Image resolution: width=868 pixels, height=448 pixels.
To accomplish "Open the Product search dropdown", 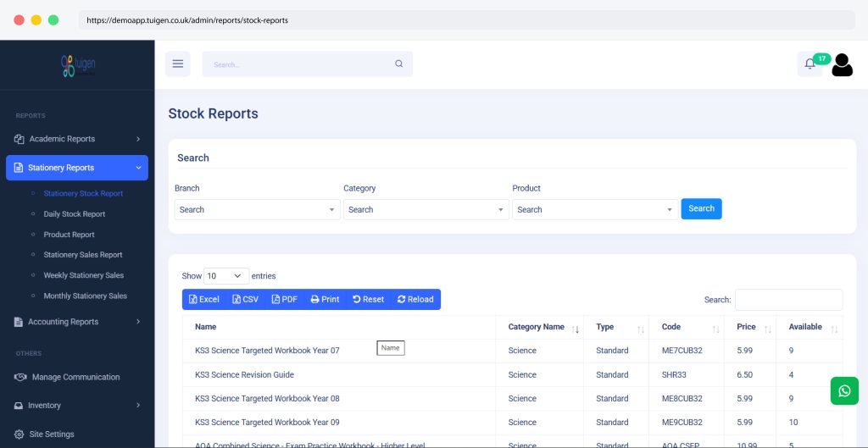I will point(594,210).
